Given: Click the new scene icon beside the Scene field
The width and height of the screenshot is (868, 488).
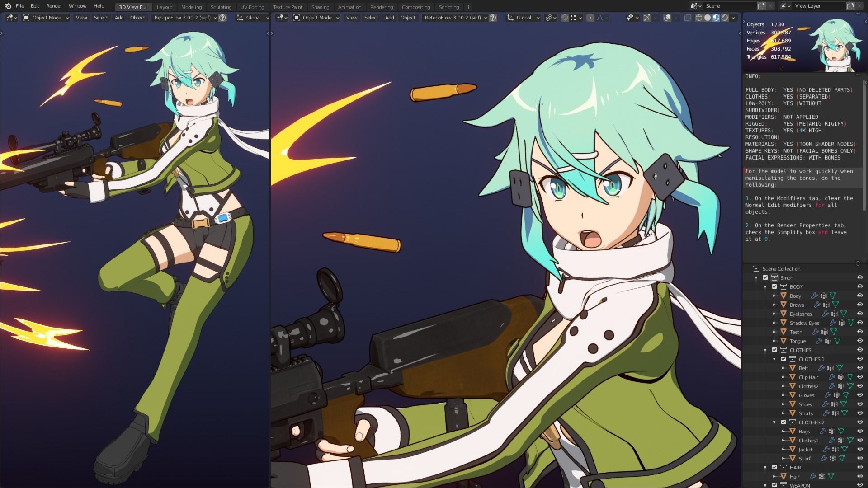Looking at the screenshot, I should pyautogui.click(x=762, y=6).
